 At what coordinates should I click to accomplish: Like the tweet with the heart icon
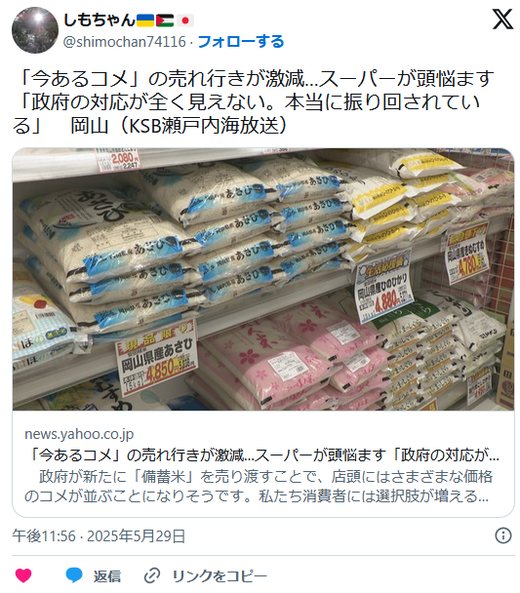click(23, 576)
